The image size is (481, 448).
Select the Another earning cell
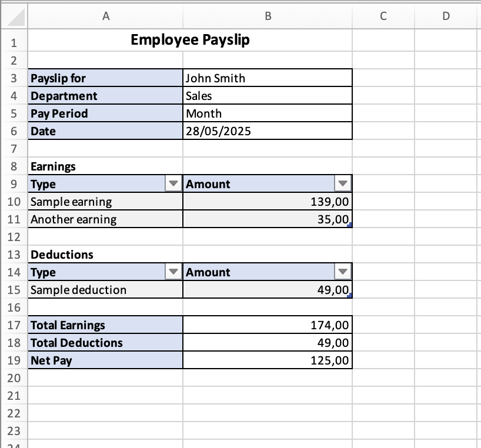[x=105, y=219]
